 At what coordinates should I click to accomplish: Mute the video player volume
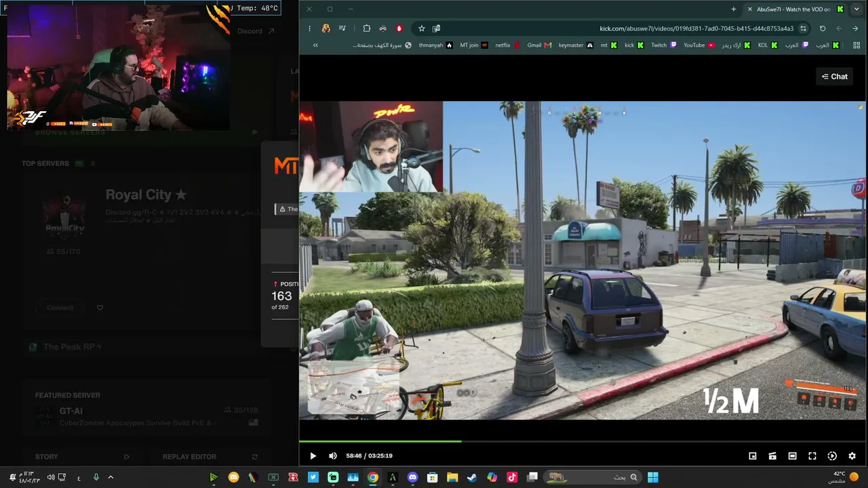[332, 456]
